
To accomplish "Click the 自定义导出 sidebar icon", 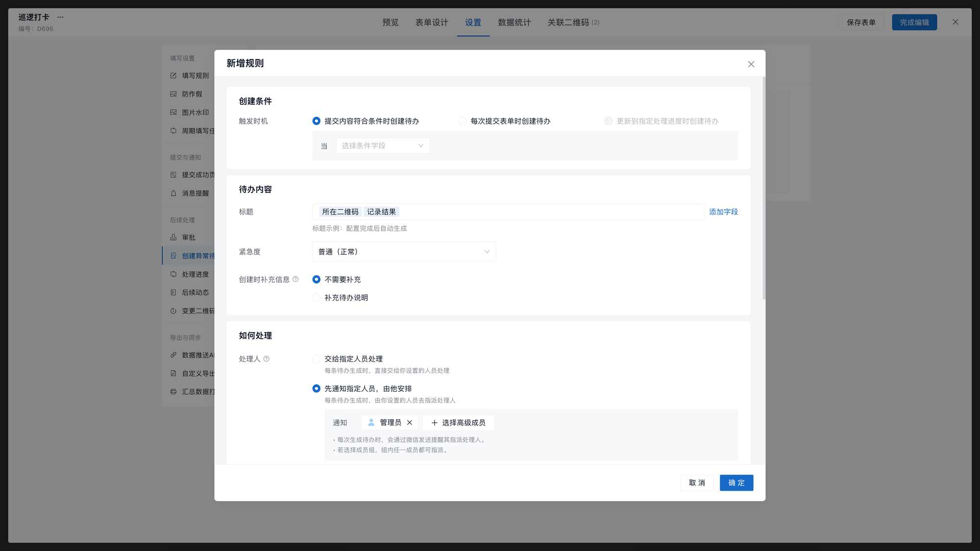I will point(173,373).
